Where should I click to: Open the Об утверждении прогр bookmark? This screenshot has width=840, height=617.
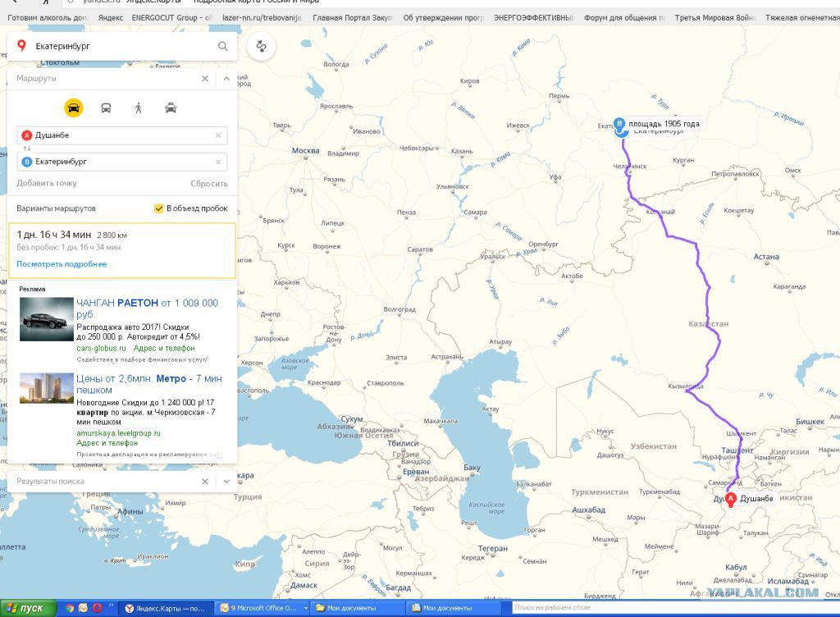coord(444,18)
